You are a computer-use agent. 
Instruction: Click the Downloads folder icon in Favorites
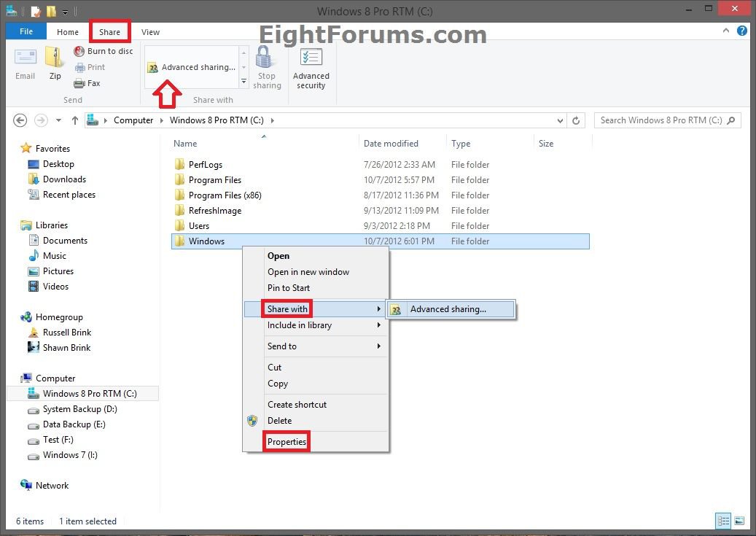(34, 179)
